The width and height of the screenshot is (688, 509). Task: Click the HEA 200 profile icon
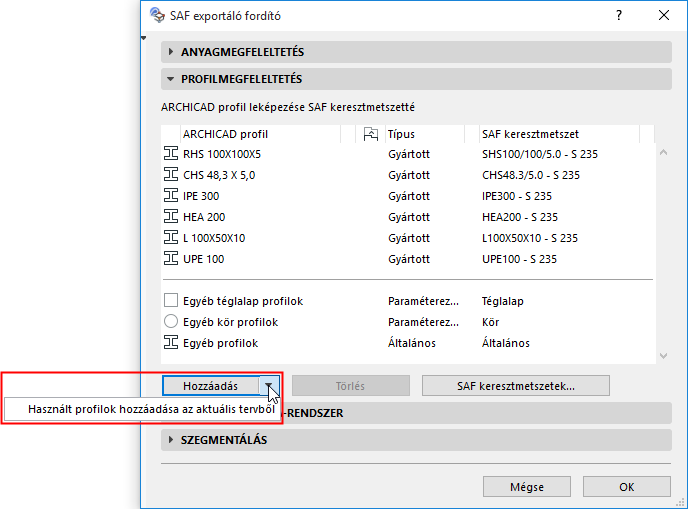(x=170, y=217)
